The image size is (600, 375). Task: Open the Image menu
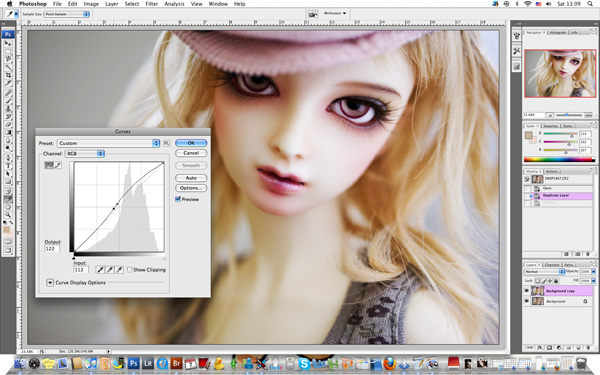pos(91,4)
